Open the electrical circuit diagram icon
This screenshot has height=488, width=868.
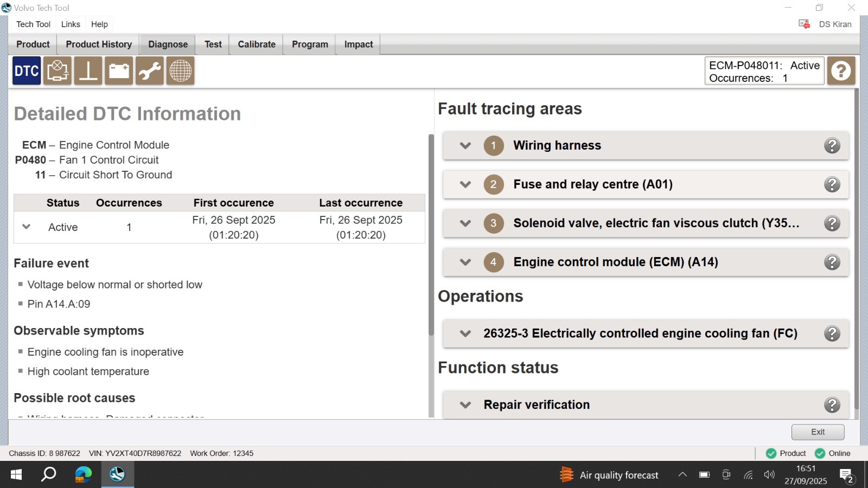pos(58,71)
